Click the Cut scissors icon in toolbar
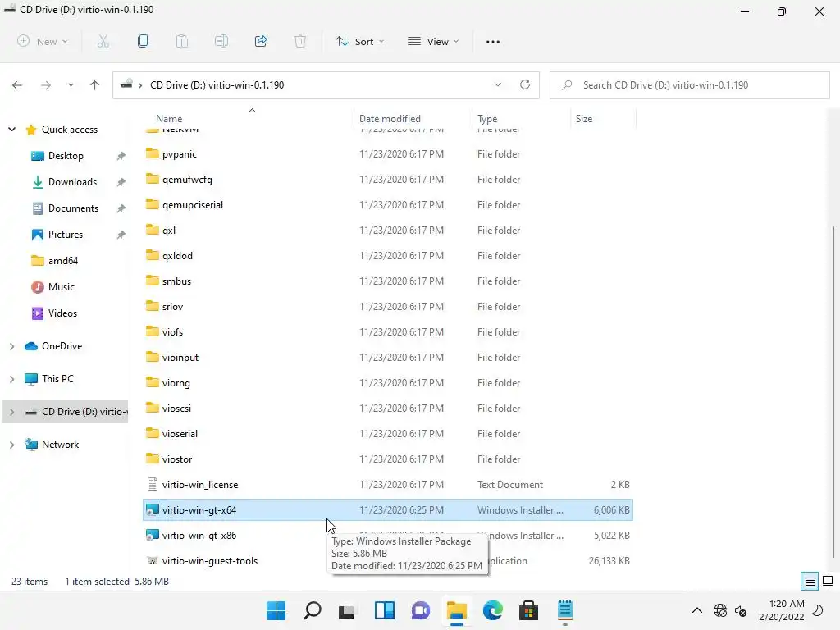Image resolution: width=840 pixels, height=630 pixels. 103,41
